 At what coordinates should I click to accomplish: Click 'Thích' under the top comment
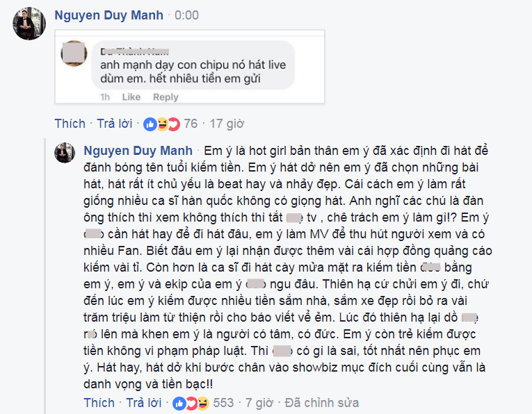pos(70,124)
